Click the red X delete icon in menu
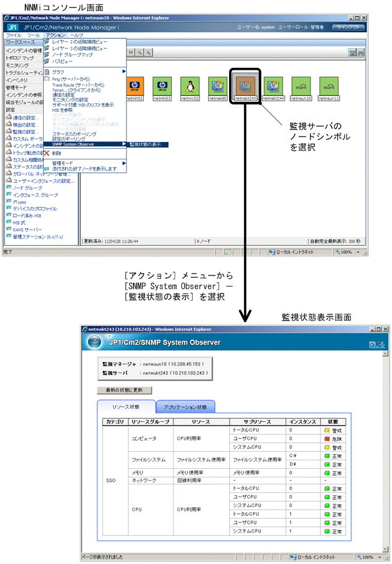The height and width of the screenshot is (564, 392). point(46,153)
